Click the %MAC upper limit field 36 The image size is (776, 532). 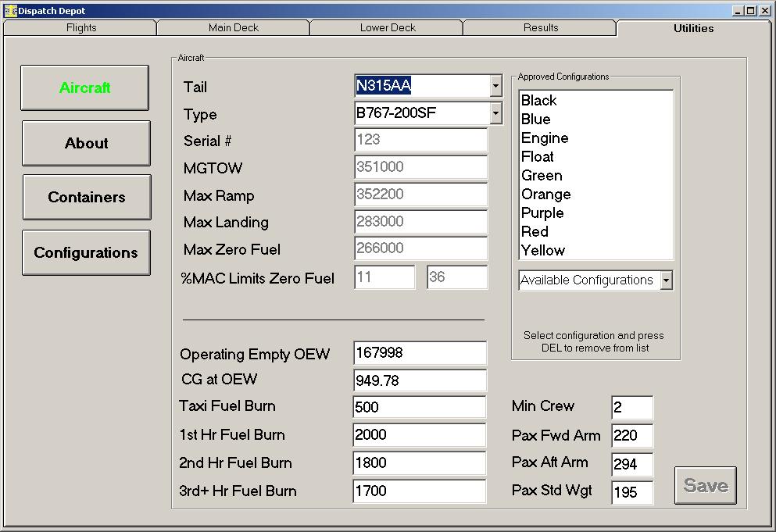coord(457,277)
